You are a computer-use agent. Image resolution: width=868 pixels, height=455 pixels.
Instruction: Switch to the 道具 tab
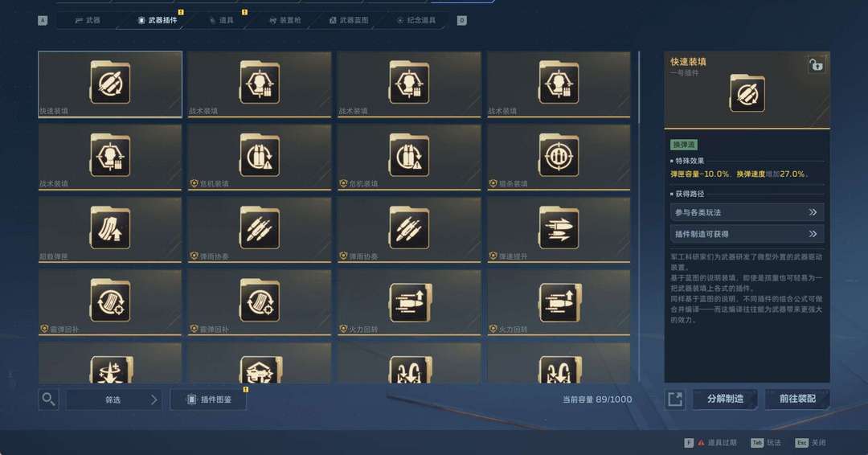[222, 20]
